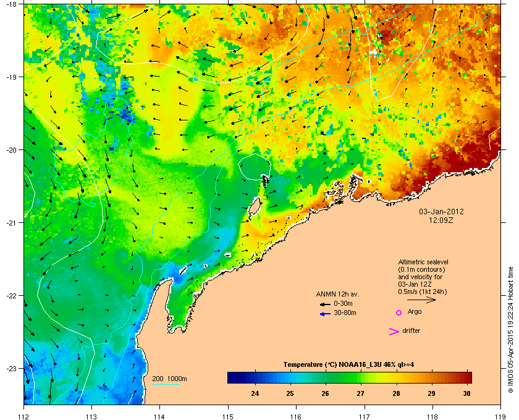The width and height of the screenshot is (519, 420).
Task: Click the magenta drifter arrowhead symbol
Action: click(x=394, y=332)
